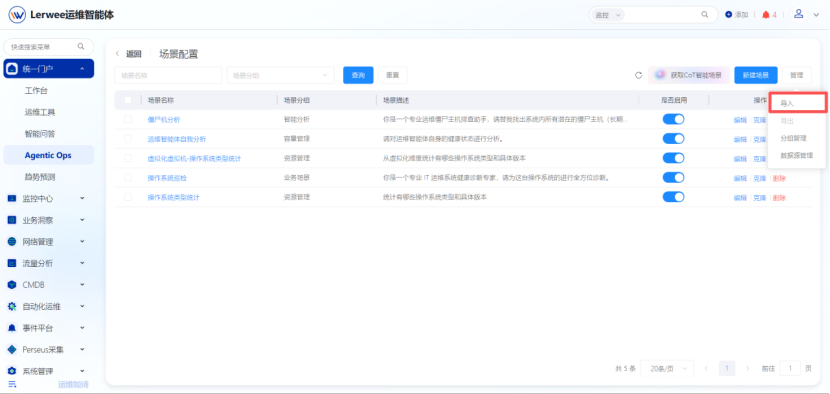This screenshot has height=394, width=830.
Task: Click the Lerwee logo icon
Action: (17, 15)
